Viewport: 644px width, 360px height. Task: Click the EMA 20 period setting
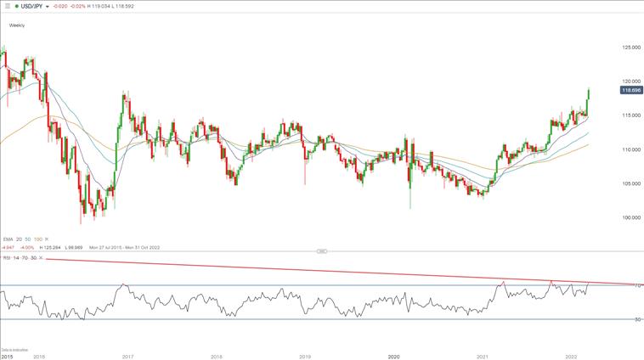20,239
